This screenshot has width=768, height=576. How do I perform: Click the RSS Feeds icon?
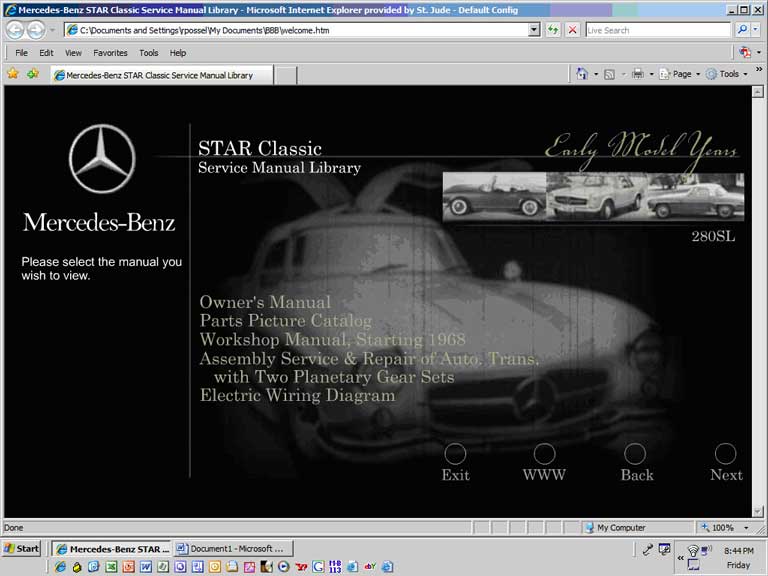(x=609, y=74)
